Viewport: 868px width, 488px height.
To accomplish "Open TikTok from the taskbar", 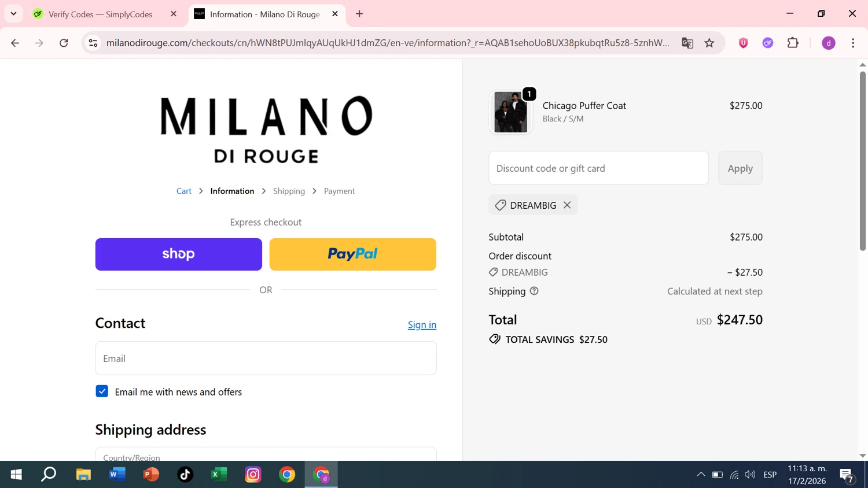I will (185, 475).
